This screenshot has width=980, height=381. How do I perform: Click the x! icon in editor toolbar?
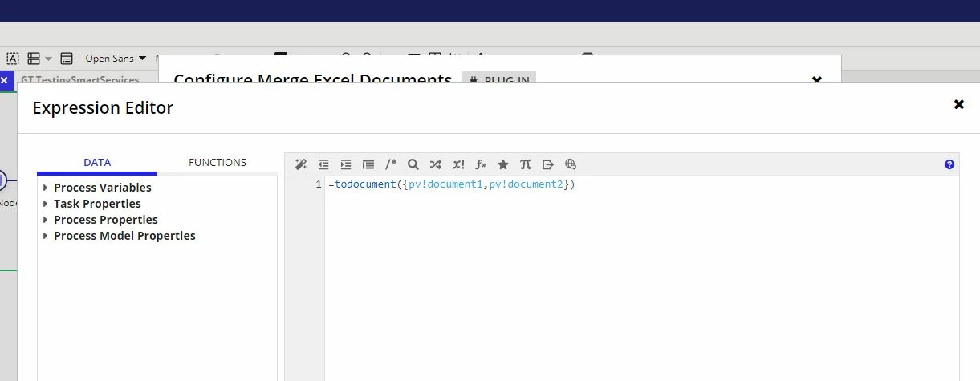(x=458, y=164)
